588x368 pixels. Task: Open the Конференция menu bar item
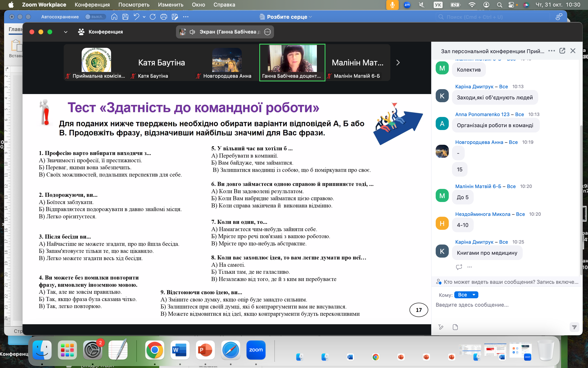click(92, 5)
